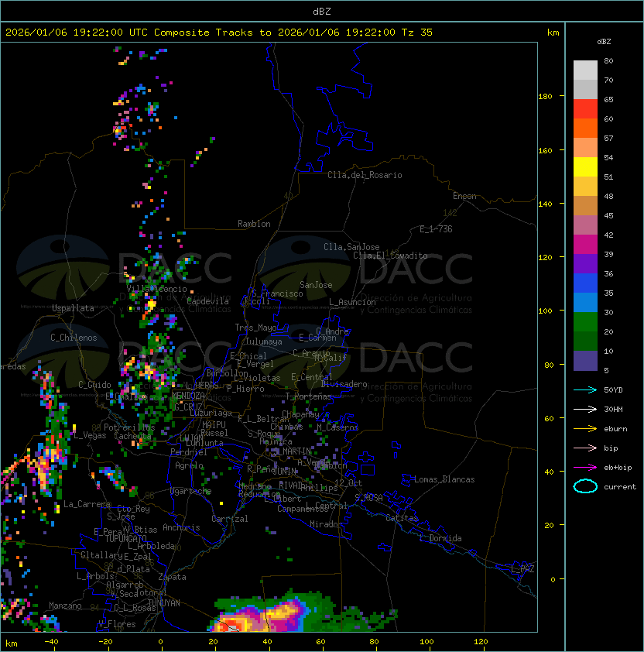This screenshot has width=644, height=652.
Task: Click the 'C_Chilenos' map label
Action: [x=74, y=338]
